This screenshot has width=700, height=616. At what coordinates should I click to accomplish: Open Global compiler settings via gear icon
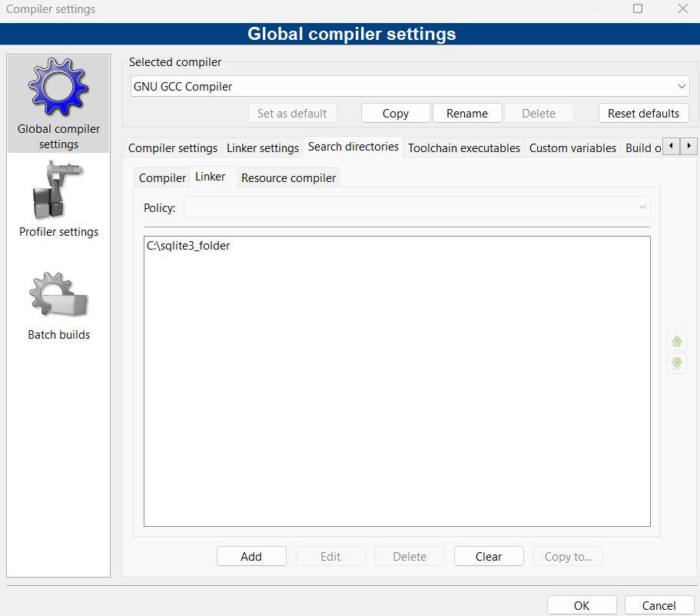click(x=58, y=86)
